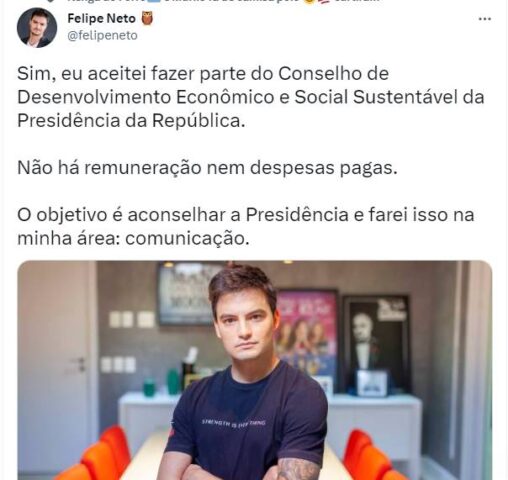Viewport: 508px width, 480px height.
Task: Click the door handle in the photo
Action: pos(79,364)
